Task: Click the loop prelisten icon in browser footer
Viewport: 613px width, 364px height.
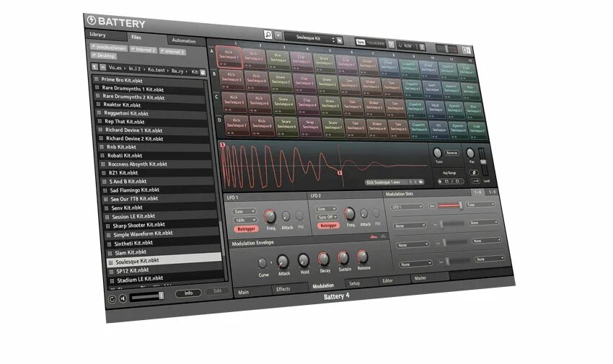Action: click(112, 299)
